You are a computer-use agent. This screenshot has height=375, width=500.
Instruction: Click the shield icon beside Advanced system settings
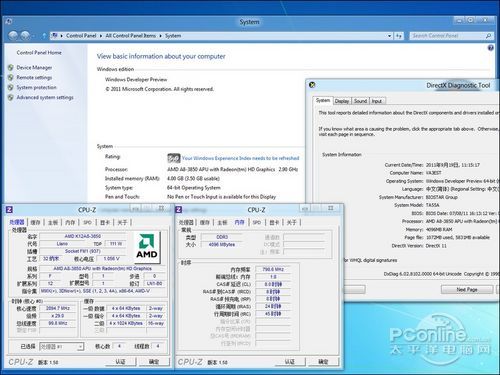[11, 98]
